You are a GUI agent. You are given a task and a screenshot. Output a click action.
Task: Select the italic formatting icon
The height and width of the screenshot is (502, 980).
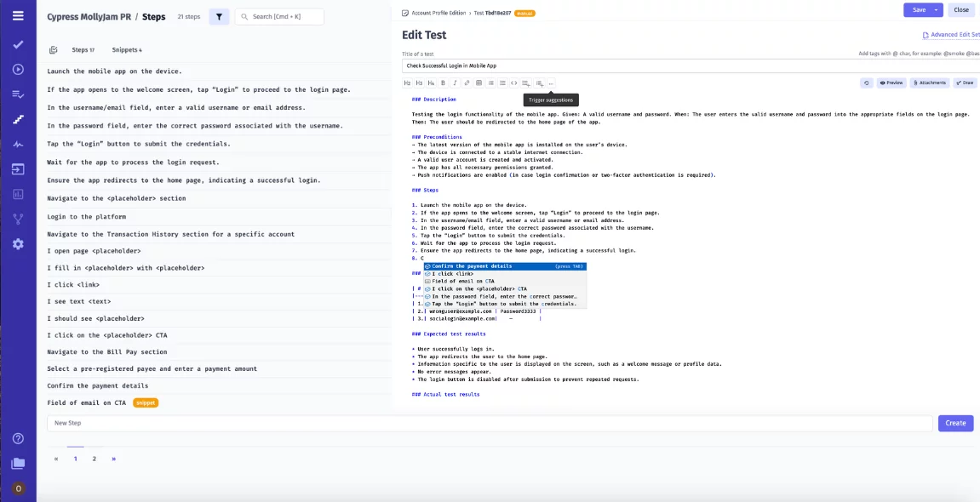click(x=456, y=83)
